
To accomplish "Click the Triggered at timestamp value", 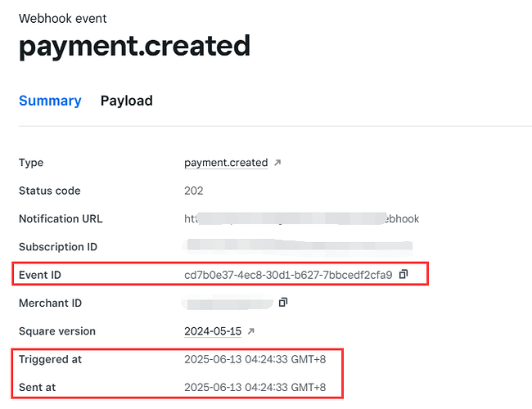I will click(x=255, y=359).
